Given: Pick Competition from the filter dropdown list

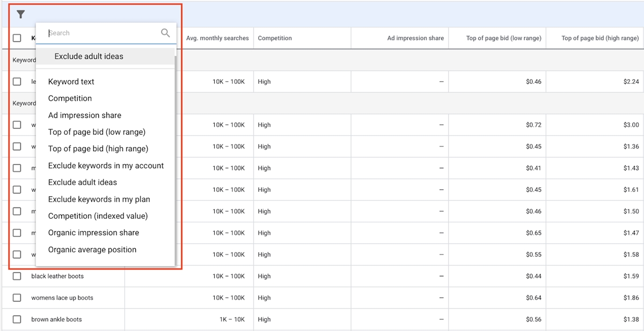Looking at the screenshot, I should [x=70, y=98].
